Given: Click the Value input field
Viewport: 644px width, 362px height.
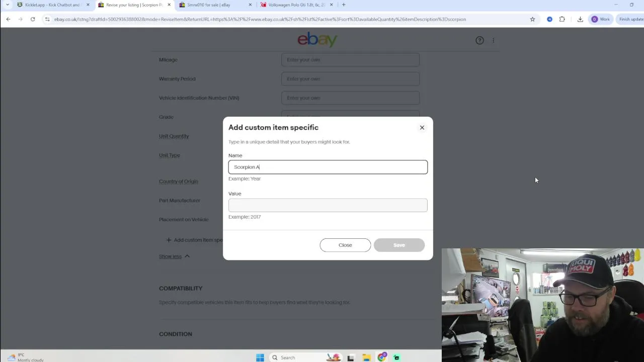Looking at the screenshot, I should [328, 205].
